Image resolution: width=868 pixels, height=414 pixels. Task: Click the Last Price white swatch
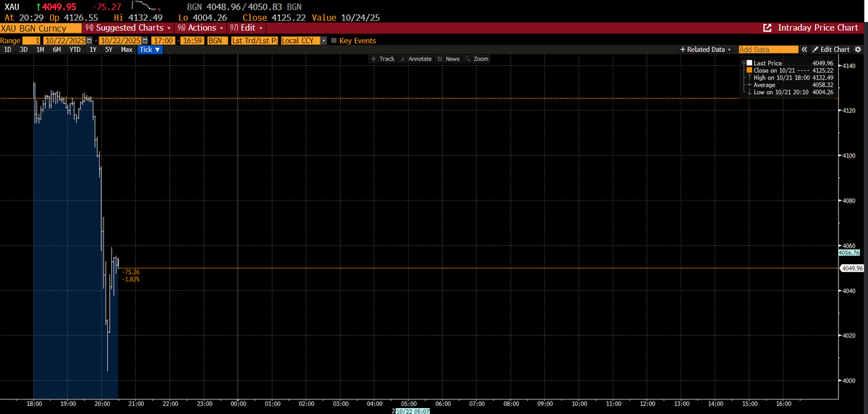749,64
